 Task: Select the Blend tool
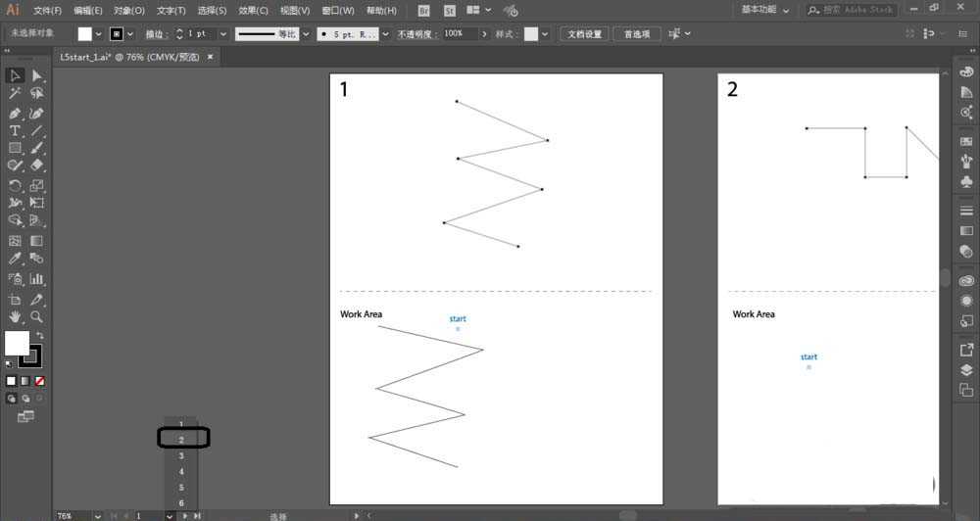click(x=37, y=258)
